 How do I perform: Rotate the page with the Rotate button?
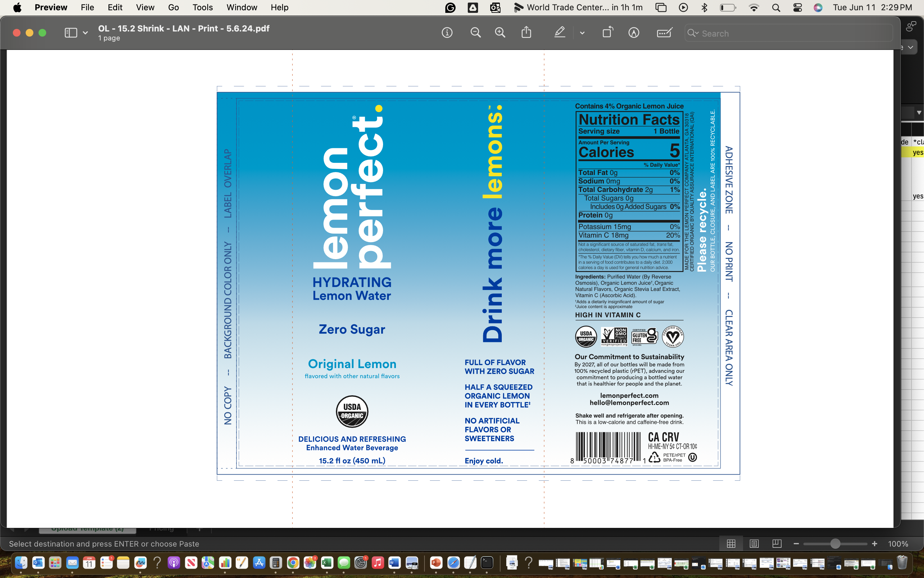607,32
